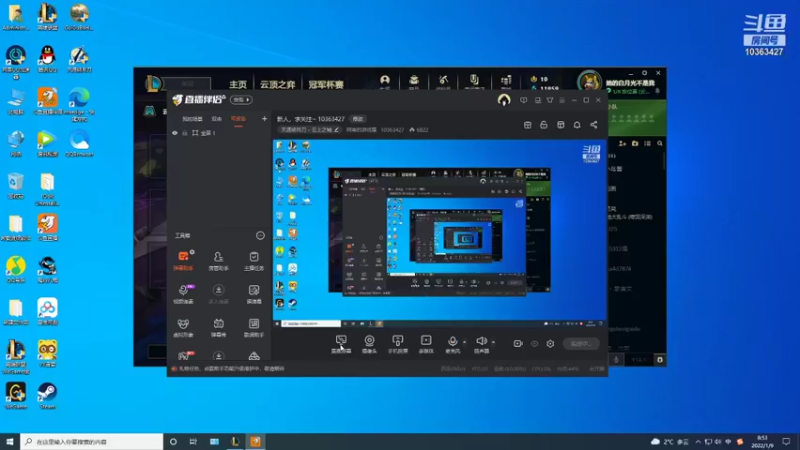Add screen capture source

click(x=341, y=344)
